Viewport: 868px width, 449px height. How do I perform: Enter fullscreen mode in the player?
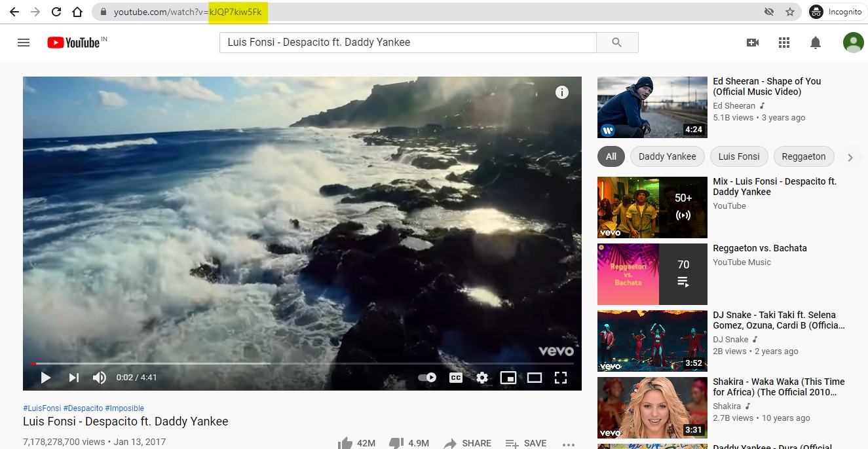point(560,378)
